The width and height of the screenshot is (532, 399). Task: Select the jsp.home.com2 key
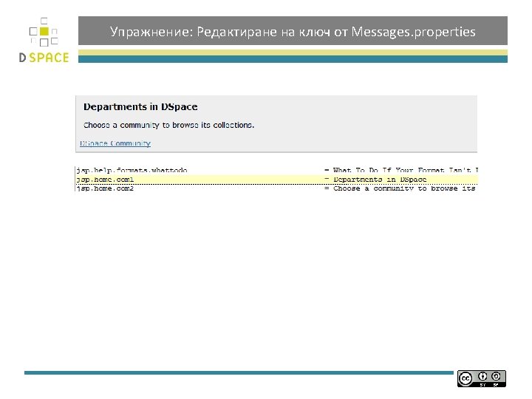[x=105, y=188]
